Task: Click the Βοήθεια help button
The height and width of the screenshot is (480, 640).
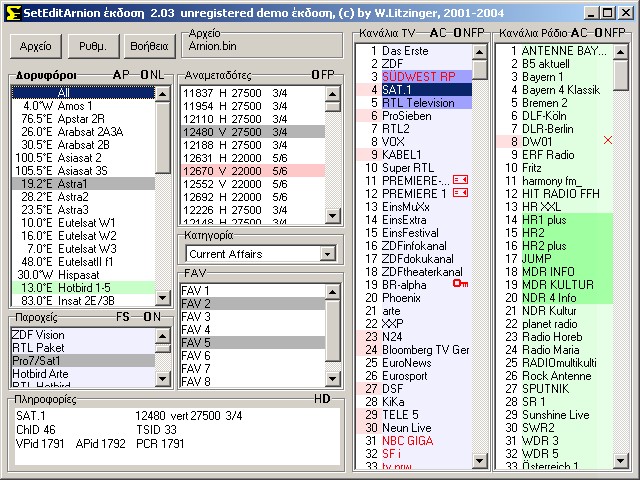Action: click(147, 46)
